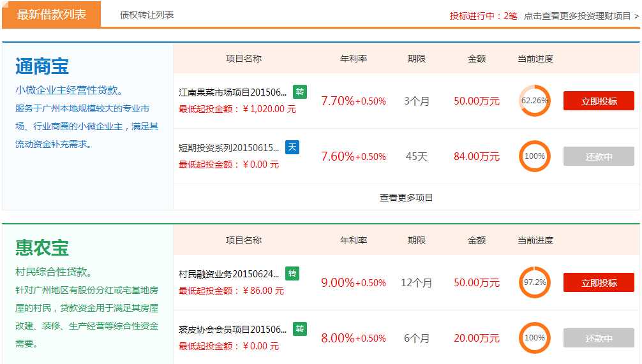Click the 100% progress ring for 短期投资系列
Image resolution: width=642 pixels, height=364 pixels.
pos(534,156)
